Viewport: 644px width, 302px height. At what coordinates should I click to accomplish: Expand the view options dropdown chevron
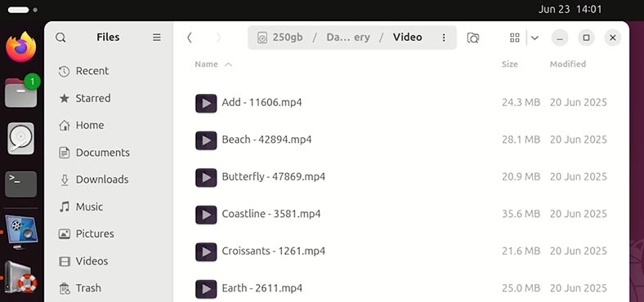[534, 38]
